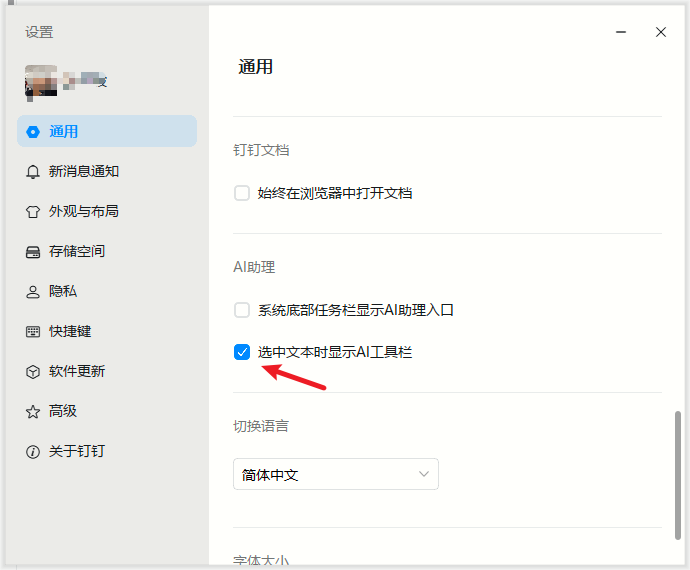
Task: Uncheck show AI toolbar on text selection
Action: 242,352
